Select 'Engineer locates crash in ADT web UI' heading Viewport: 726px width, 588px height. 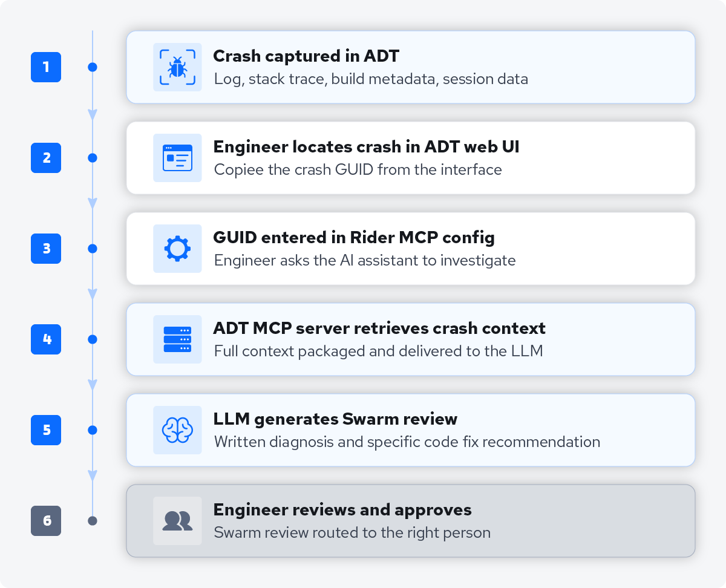coord(366,147)
